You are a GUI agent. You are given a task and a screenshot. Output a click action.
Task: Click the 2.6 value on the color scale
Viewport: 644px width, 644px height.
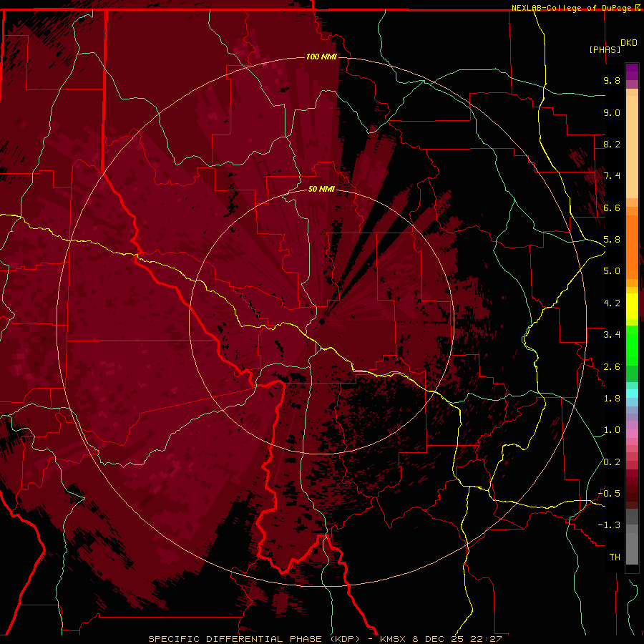pyautogui.click(x=612, y=367)
